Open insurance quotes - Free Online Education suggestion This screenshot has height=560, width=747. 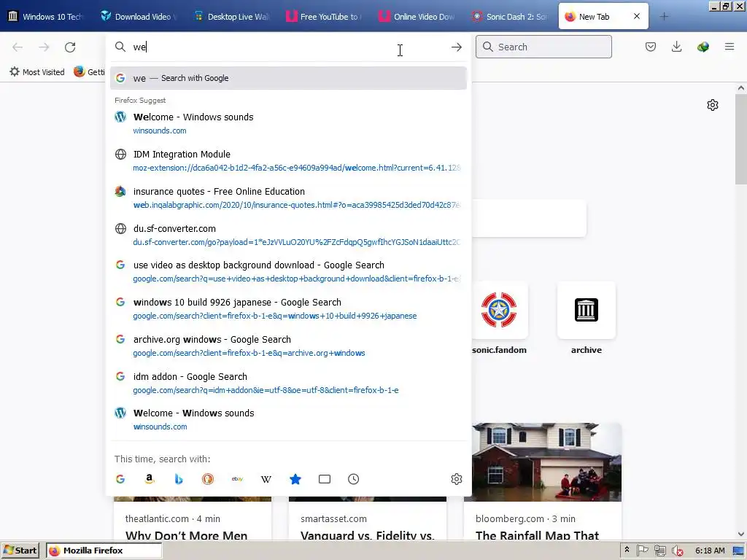coord(288,198)
